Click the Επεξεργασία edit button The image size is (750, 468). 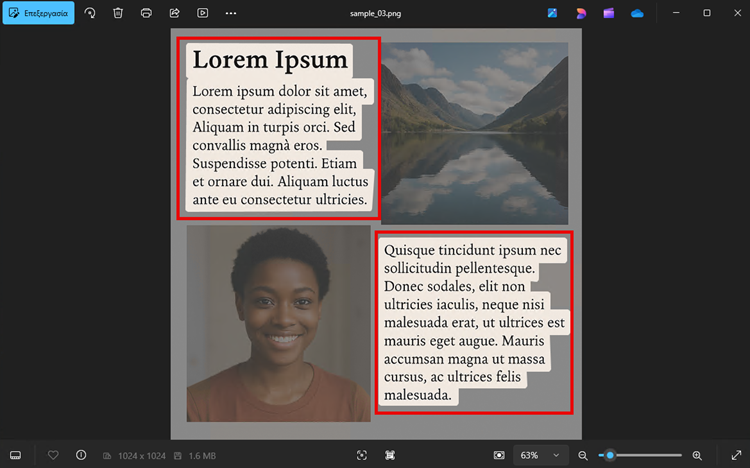38,13
